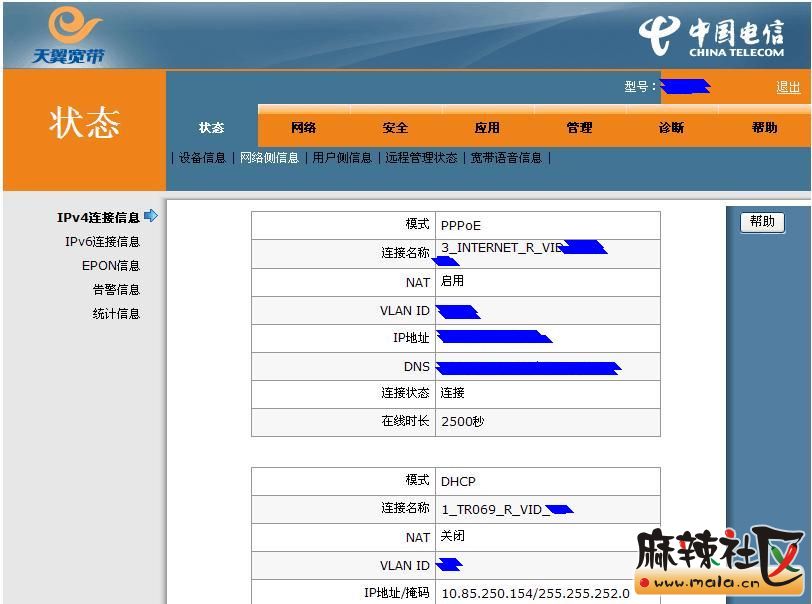Select 网络侧信息 submenu item
Viewport: 812px width, 604px height.
(x=269, y=158)
